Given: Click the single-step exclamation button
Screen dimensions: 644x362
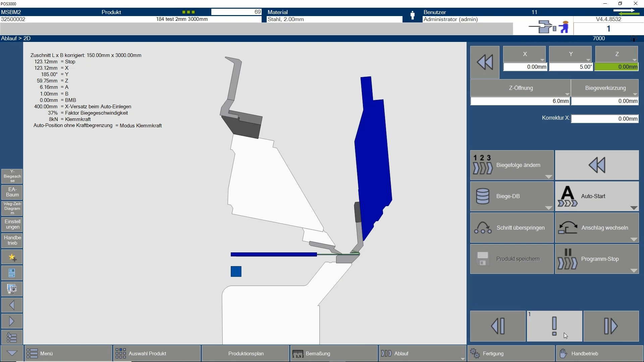Looking at the screenshot, I should pos(554,326).
